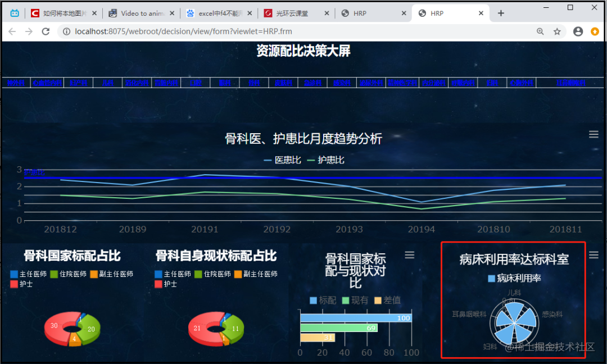Close the 如何将本地图片 tab
The height and width of the screenshot is (364, 607).
tap(94, 13)
